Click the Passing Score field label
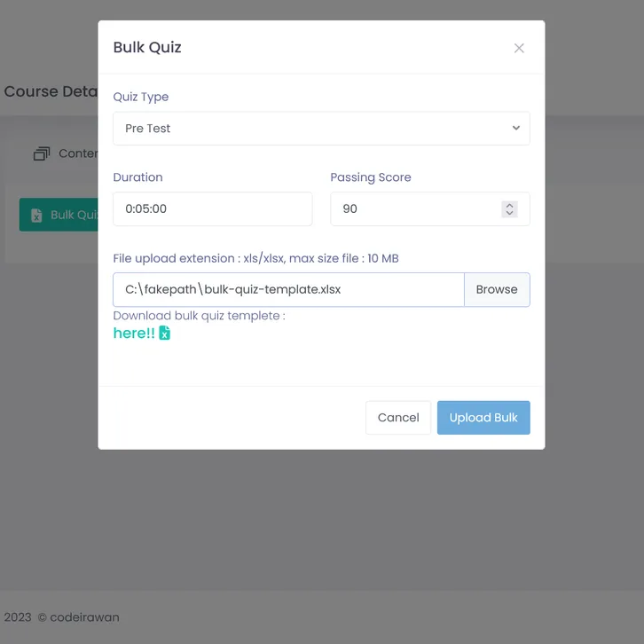644x644 pixels. (x=371, y=177)
